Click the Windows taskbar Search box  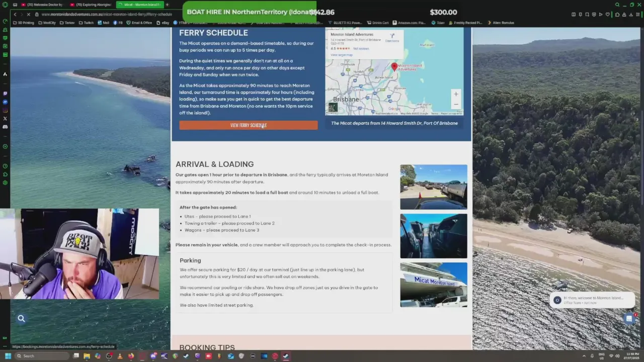click(42, 356)
